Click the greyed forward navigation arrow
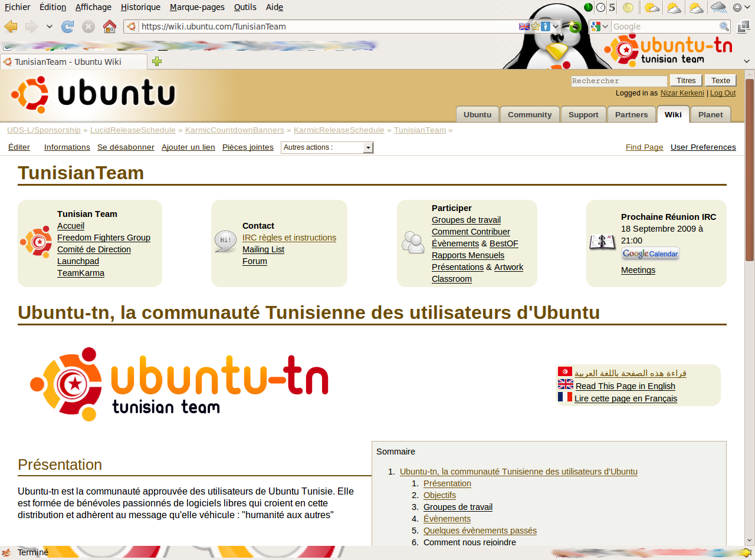 31,27
